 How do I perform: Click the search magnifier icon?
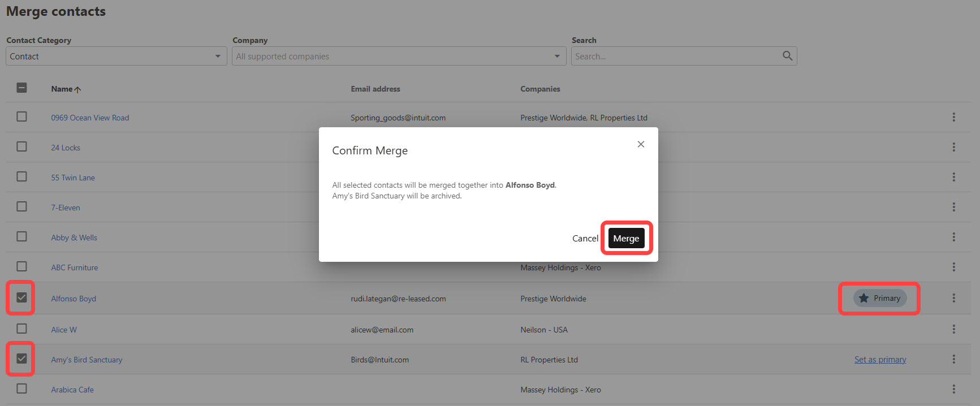787,55
